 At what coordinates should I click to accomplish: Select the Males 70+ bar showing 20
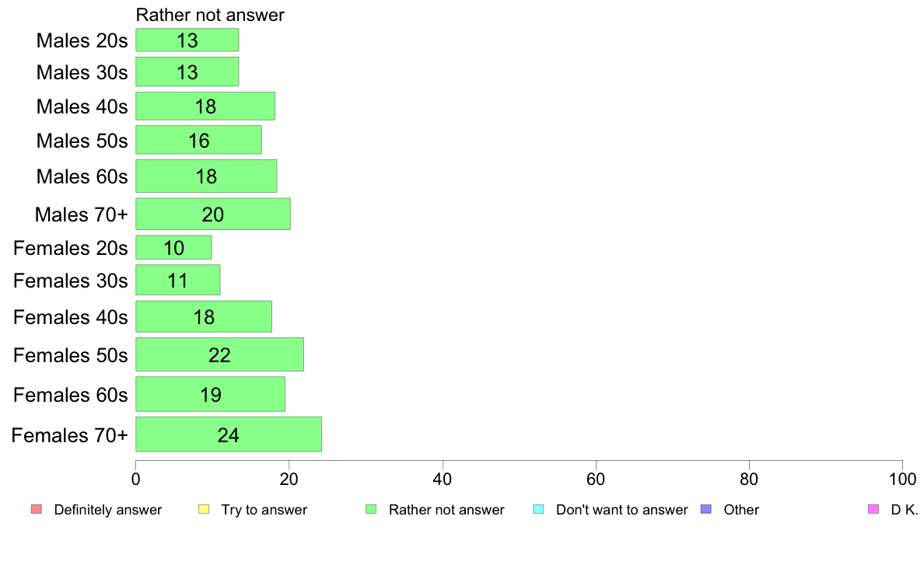coord(213,214)
